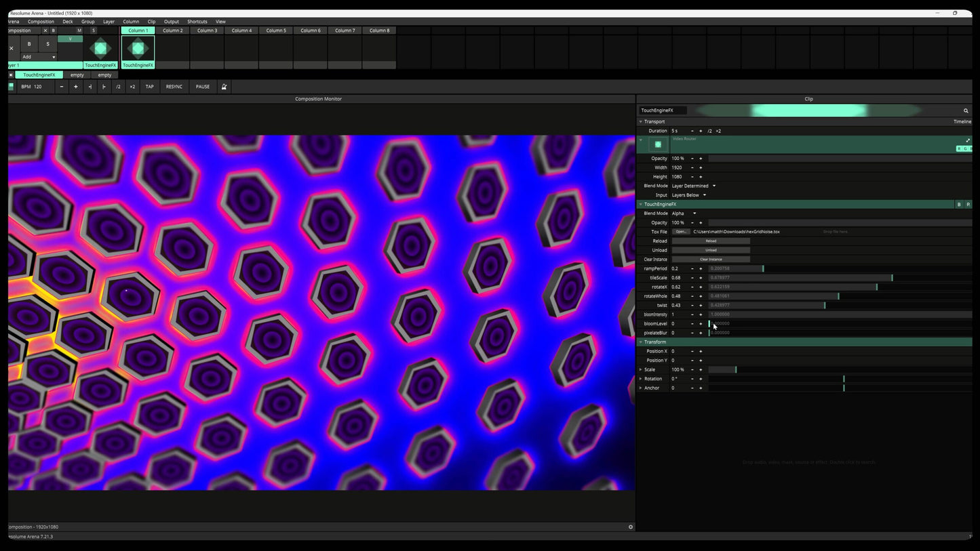The height and width of the screenshot is (551, 980).
Task: Click the expand arrows icon on Video Router
Action: (x=968, y=140)
